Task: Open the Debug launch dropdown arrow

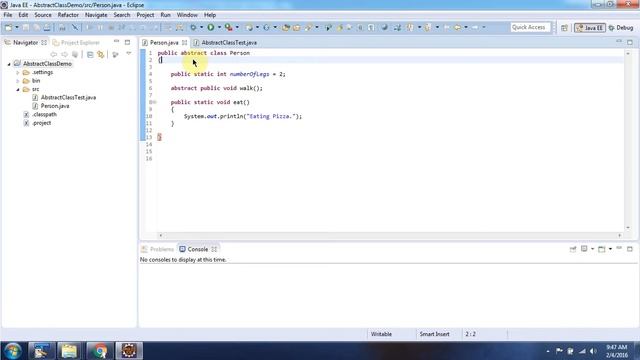Action: point(201,27)
